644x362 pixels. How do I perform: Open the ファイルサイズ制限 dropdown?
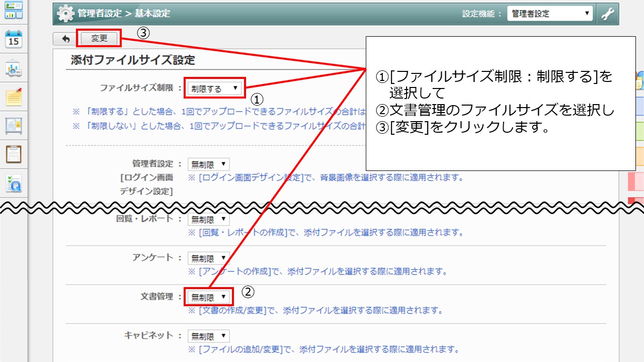click(214, 88)
